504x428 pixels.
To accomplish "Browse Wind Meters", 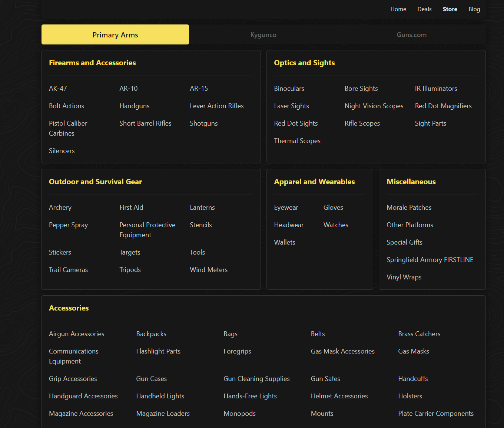I will click(x=208, y=270).
